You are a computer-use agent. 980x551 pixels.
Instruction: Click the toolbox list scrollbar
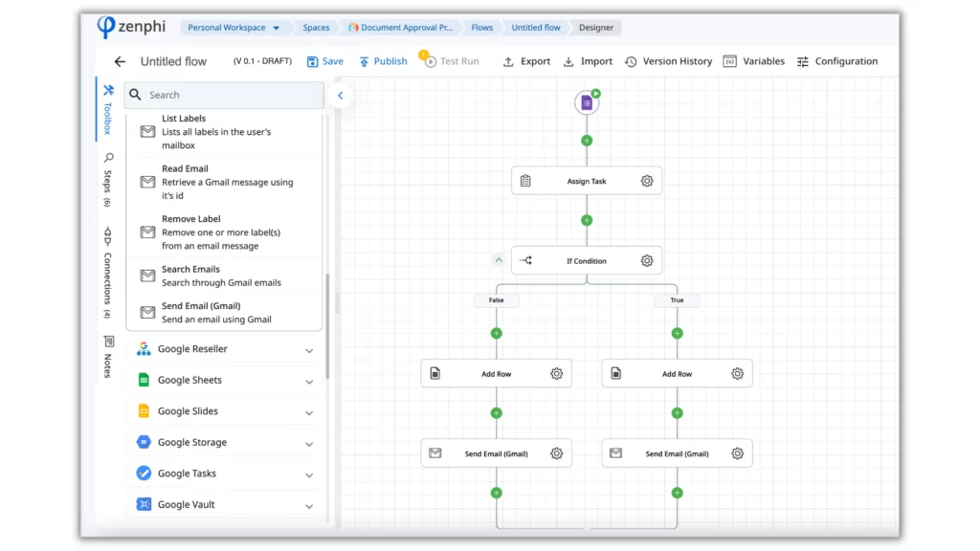327,326
